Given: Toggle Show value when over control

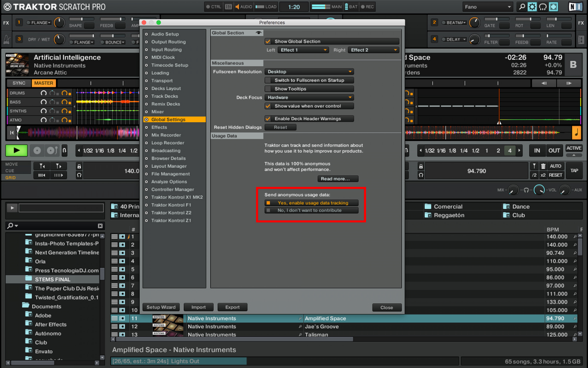Looking at the screenshot, I should [268, 106].
